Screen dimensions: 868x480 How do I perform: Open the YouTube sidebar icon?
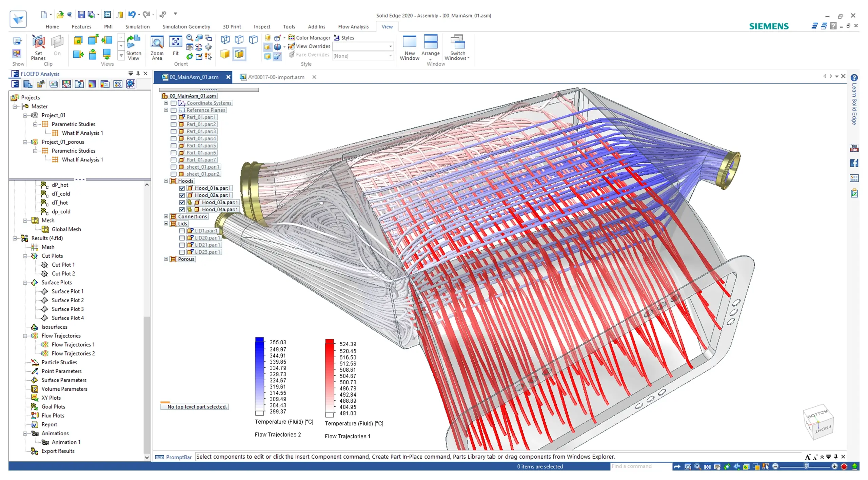coord(854,148)
